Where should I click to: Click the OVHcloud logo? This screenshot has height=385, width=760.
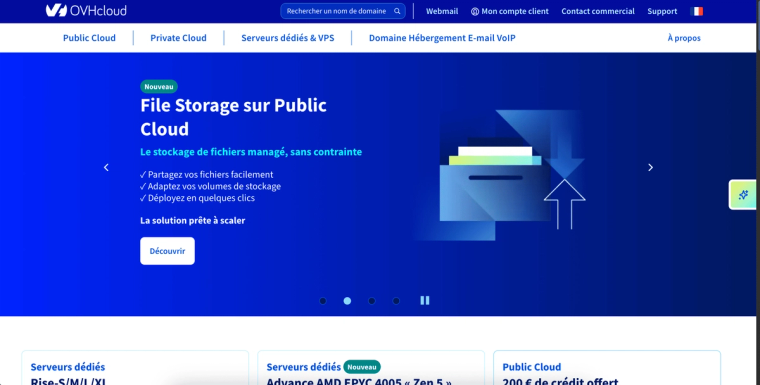(86, 10)
